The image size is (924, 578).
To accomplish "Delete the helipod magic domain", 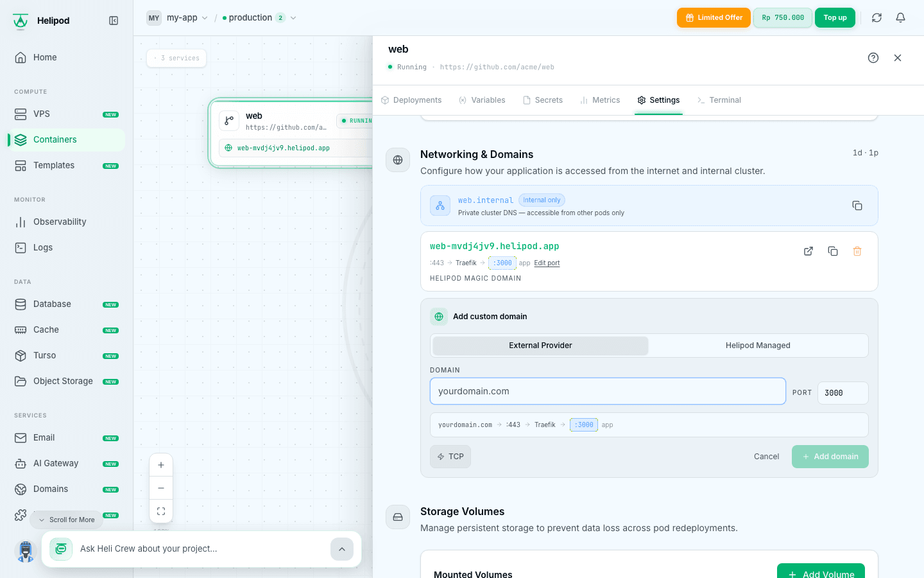I will pos(857,251).
